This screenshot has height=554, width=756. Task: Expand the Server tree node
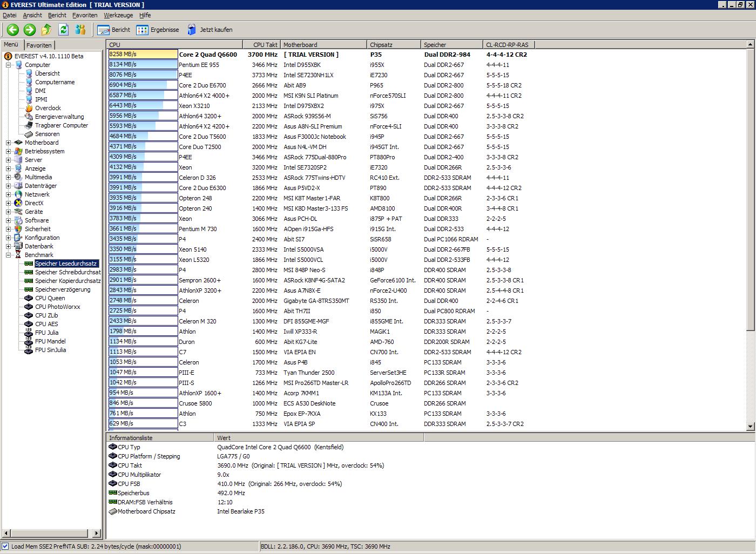9,160
